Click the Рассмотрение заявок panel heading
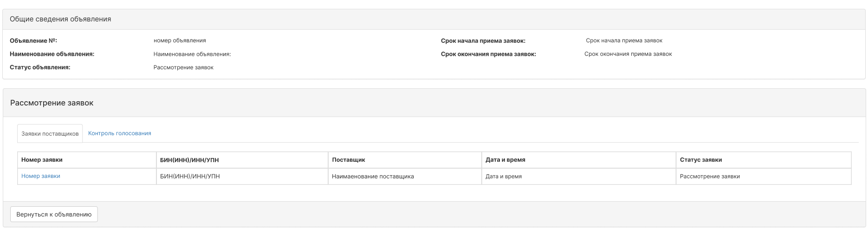 coord(52,103)
